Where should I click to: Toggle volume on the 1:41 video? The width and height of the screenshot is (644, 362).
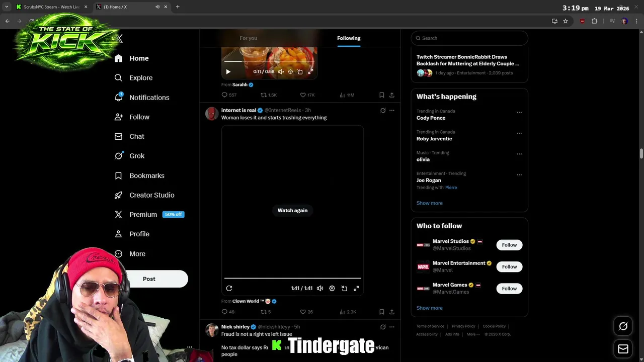[320, 288]
